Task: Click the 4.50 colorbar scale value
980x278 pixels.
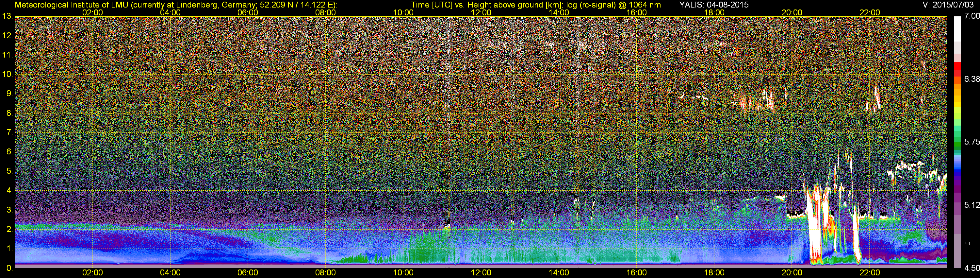Action: (972, 268)
